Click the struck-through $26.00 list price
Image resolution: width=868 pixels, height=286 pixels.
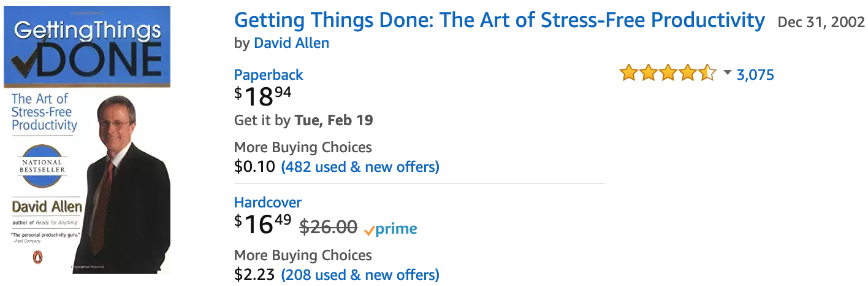[328, 227]
